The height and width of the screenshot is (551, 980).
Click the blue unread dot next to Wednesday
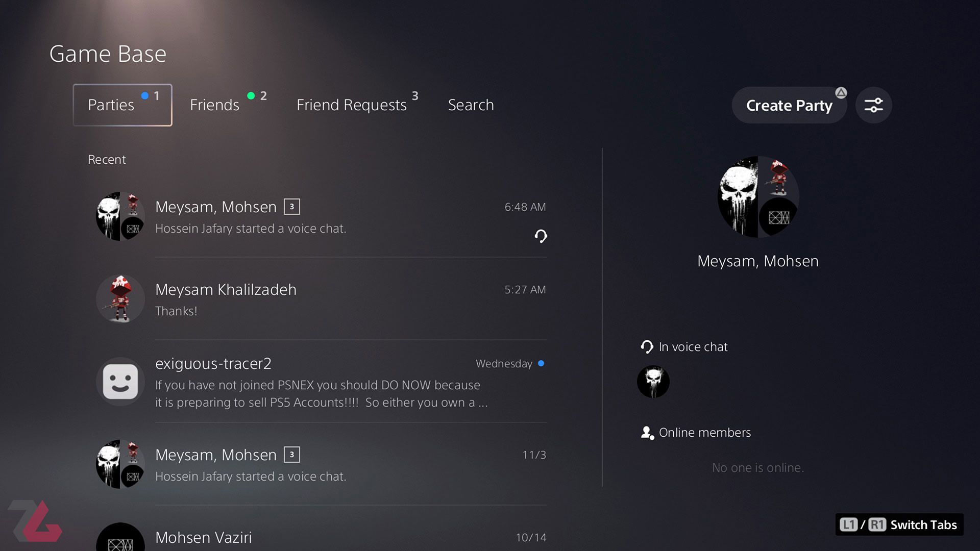(541, 363)
